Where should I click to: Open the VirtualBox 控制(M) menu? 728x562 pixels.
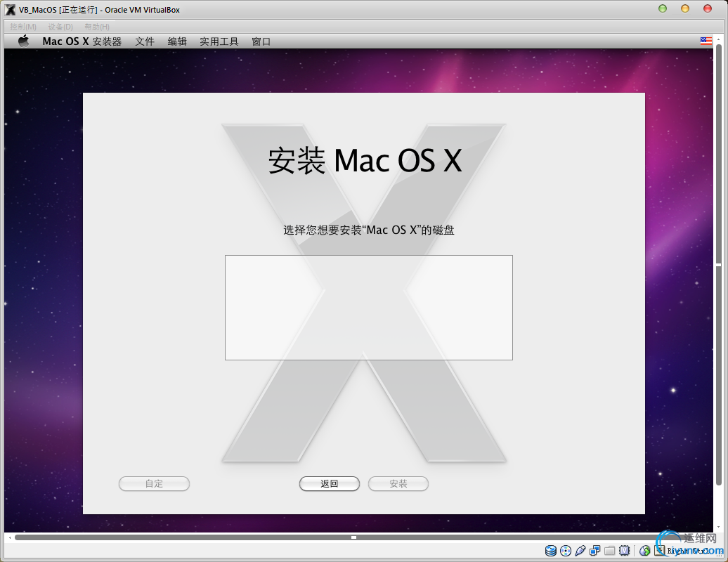tap(23, 27)
